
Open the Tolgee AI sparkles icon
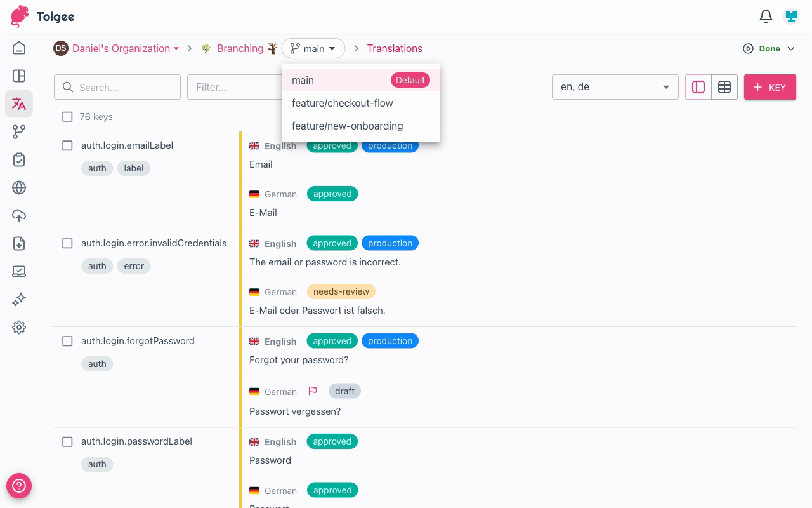(x=19, y=299)
